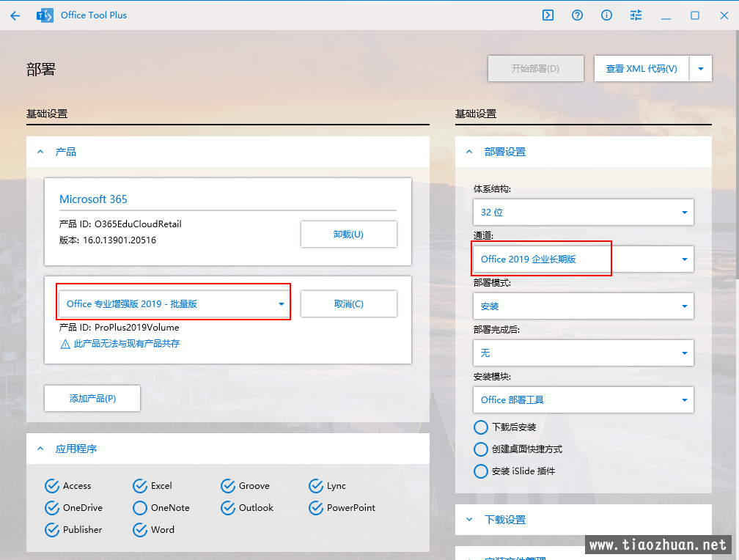Collapse the 产品 section
The image size is (739, 560).
[x=40, y=152]
